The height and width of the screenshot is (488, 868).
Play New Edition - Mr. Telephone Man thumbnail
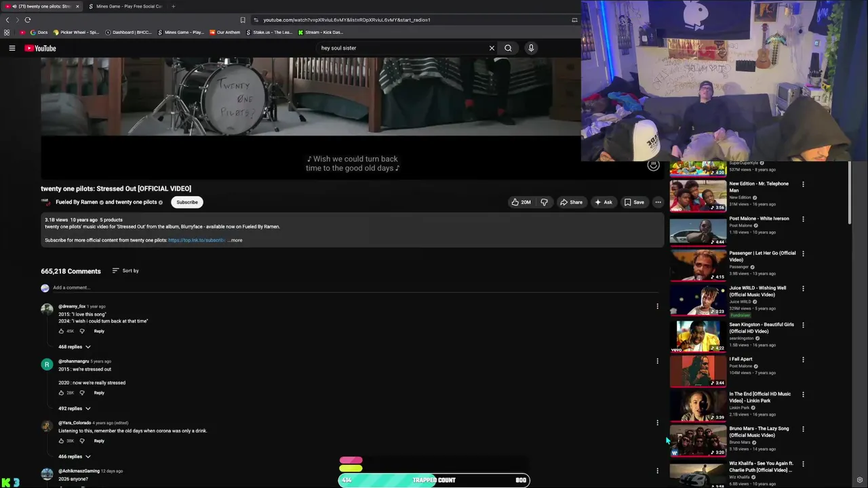pos(698,195)
